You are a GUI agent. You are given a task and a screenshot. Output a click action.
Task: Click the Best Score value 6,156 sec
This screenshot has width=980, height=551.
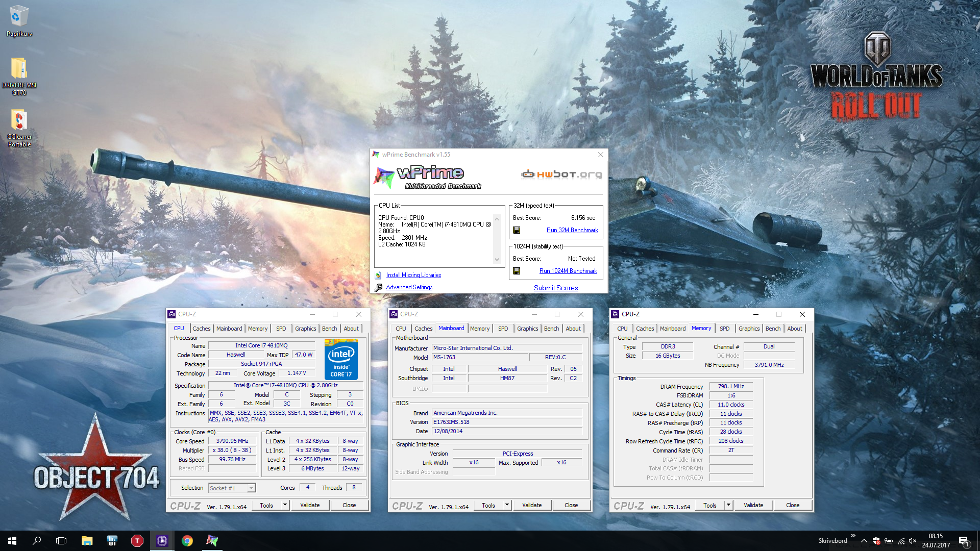click(583, 218)
